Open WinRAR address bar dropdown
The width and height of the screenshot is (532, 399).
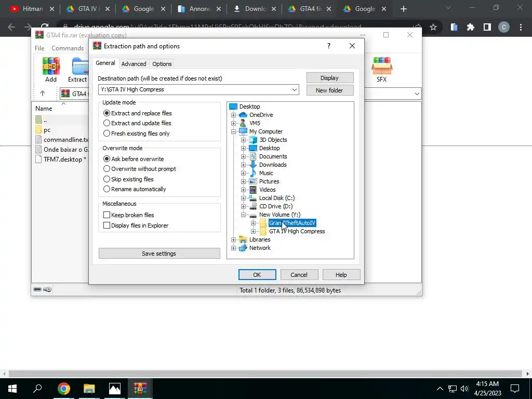pyautogui.click(x=417, y=94)
